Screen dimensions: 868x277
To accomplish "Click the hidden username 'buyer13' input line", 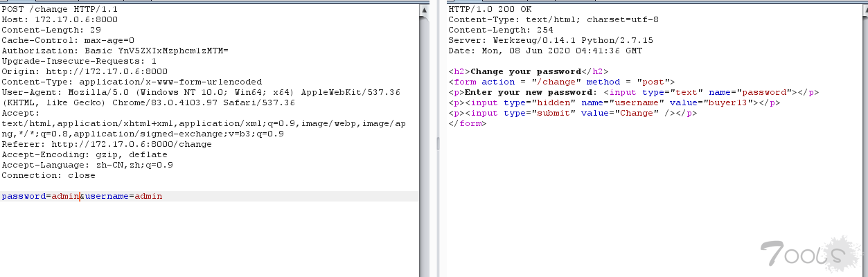I will coord(614,102).
